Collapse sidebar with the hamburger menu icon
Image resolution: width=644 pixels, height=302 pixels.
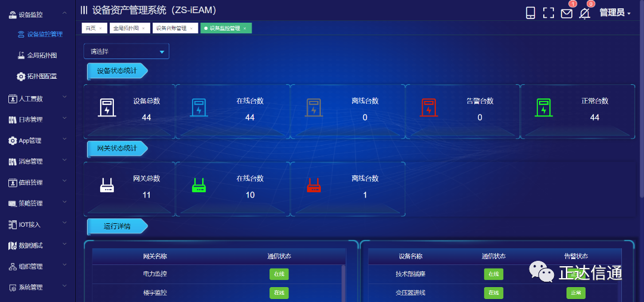(84, 10)
